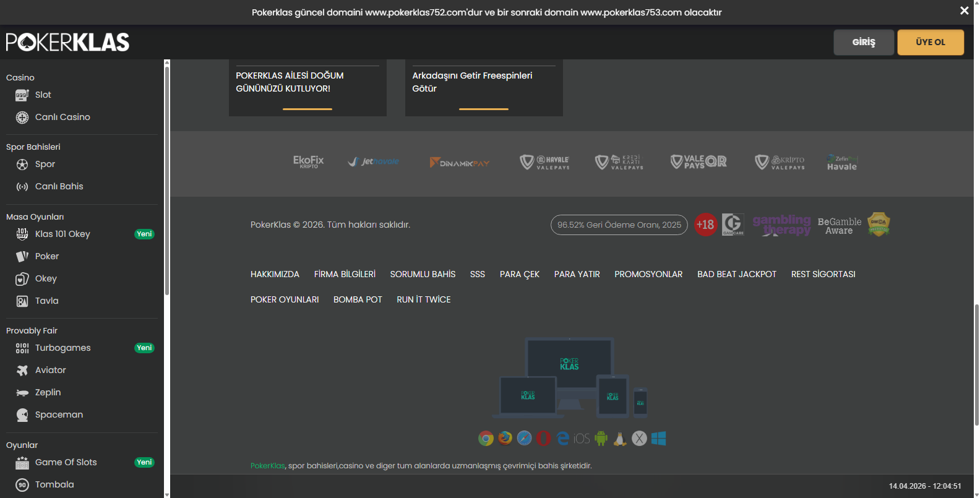Open the REST SİGORTASI link

click(823, 274)
